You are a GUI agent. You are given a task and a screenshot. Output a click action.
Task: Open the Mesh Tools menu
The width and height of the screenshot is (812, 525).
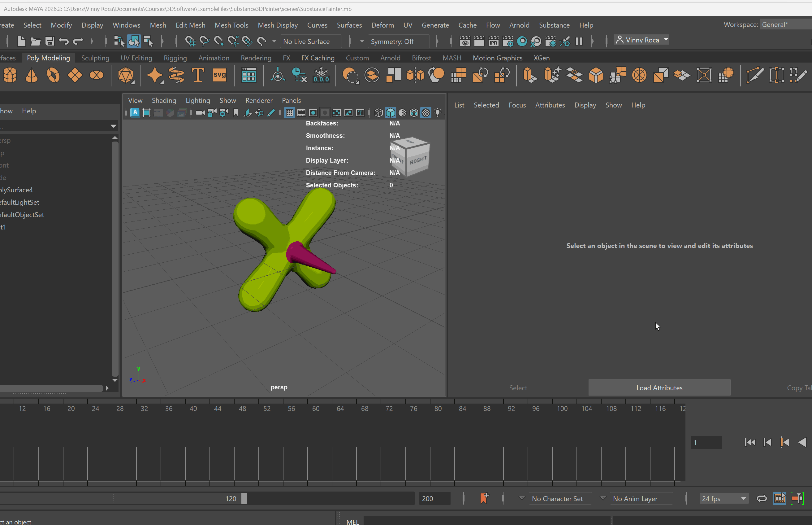231,25
